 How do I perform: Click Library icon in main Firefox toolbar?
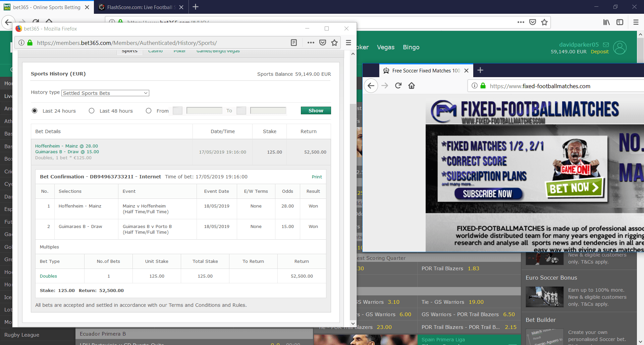pyautogui.click(x=606, y=22)
